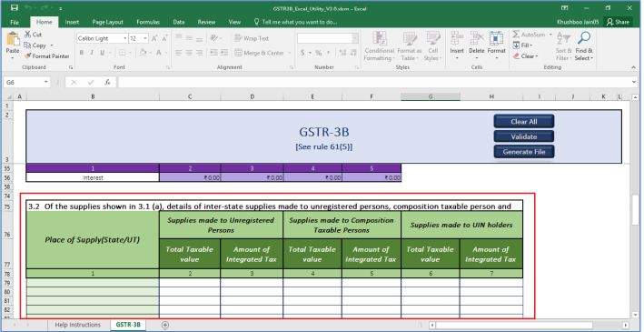The width and height of the screenshot is (644, 332).
Task: Open Conditional Formatting menu
Action: click(379, 46)
